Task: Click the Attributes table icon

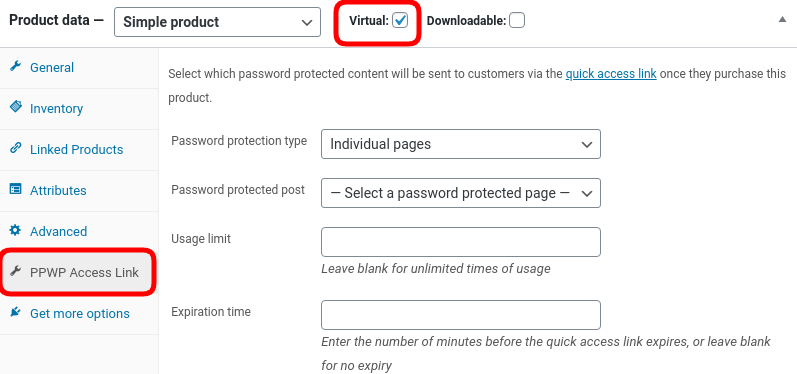Action: 16,190
